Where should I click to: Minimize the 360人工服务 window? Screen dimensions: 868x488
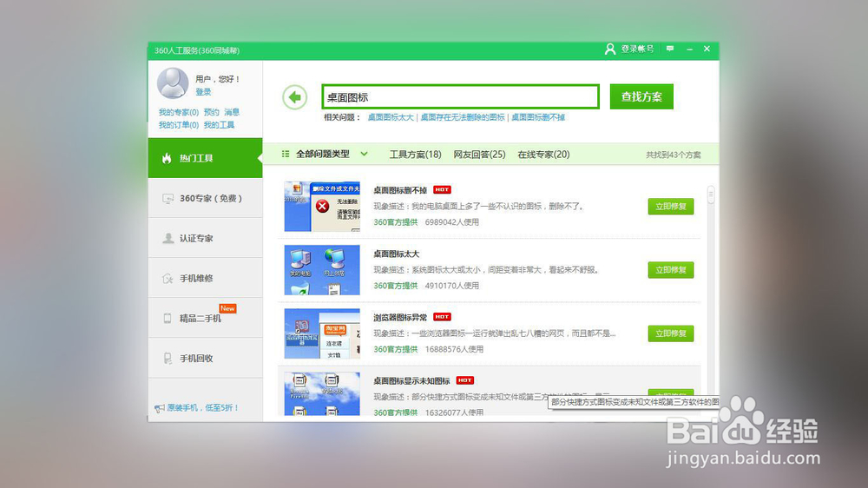(690, 49)
